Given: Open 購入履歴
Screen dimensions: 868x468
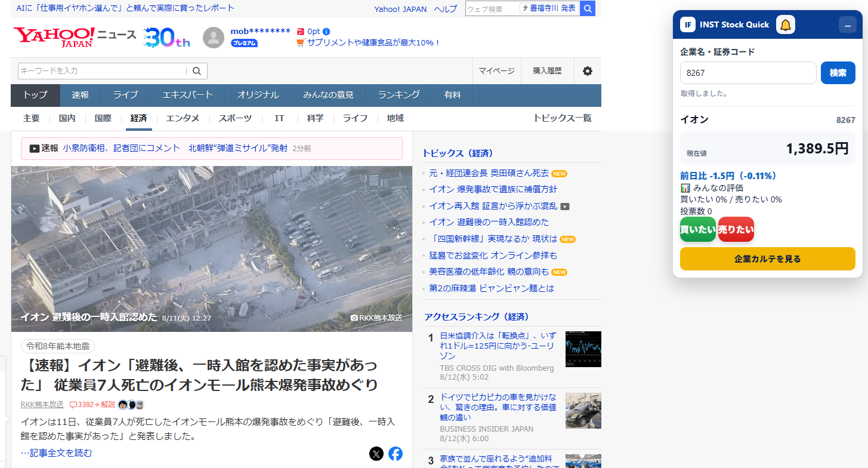Looking at the screenshot, I should (x=547, y=71).
